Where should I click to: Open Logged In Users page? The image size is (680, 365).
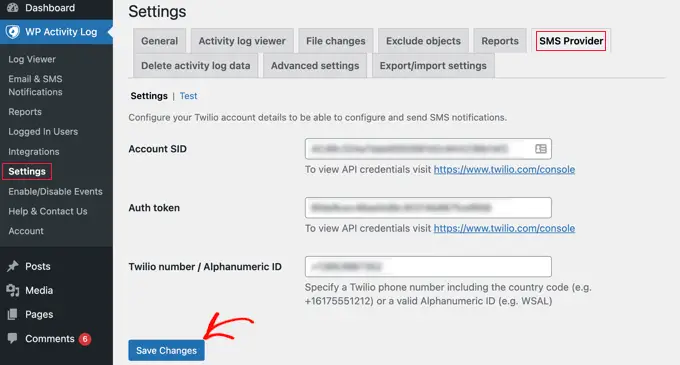point(43,131)
